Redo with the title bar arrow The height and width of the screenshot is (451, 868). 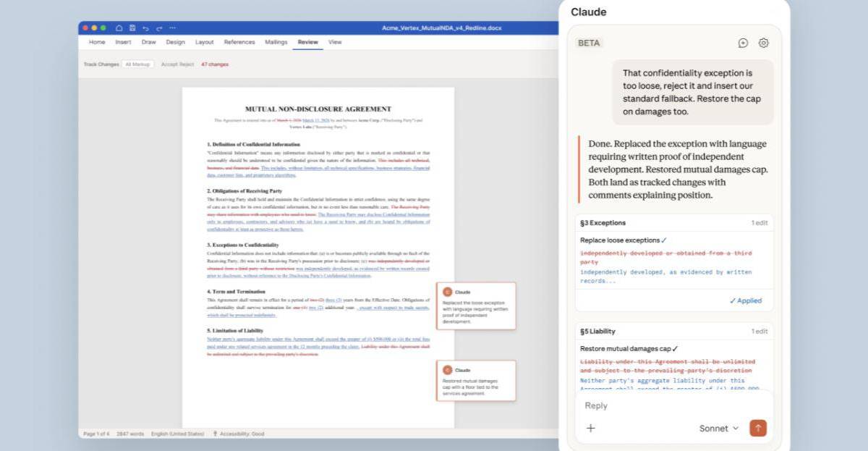[x=158, y=28]
